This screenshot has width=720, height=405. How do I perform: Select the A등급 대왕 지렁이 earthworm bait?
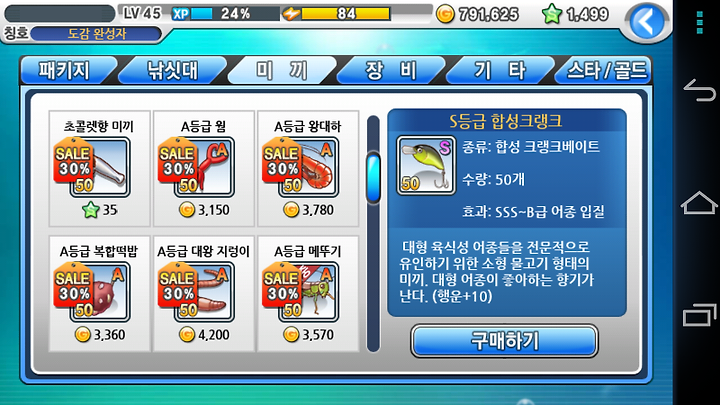[x=204, y=294]
